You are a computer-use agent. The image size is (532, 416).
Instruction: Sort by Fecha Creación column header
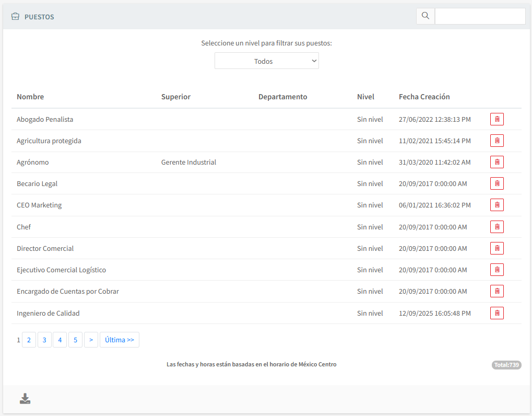pos(424,97)
